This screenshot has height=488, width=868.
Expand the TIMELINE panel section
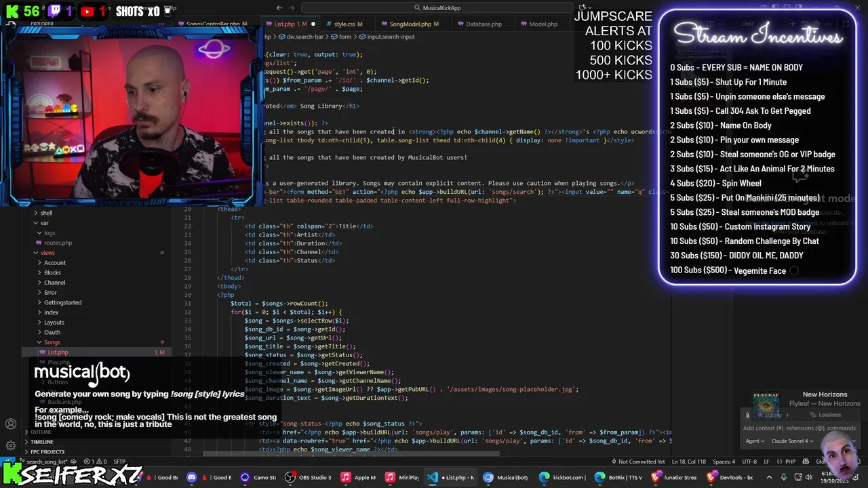(x=41, y=442)
